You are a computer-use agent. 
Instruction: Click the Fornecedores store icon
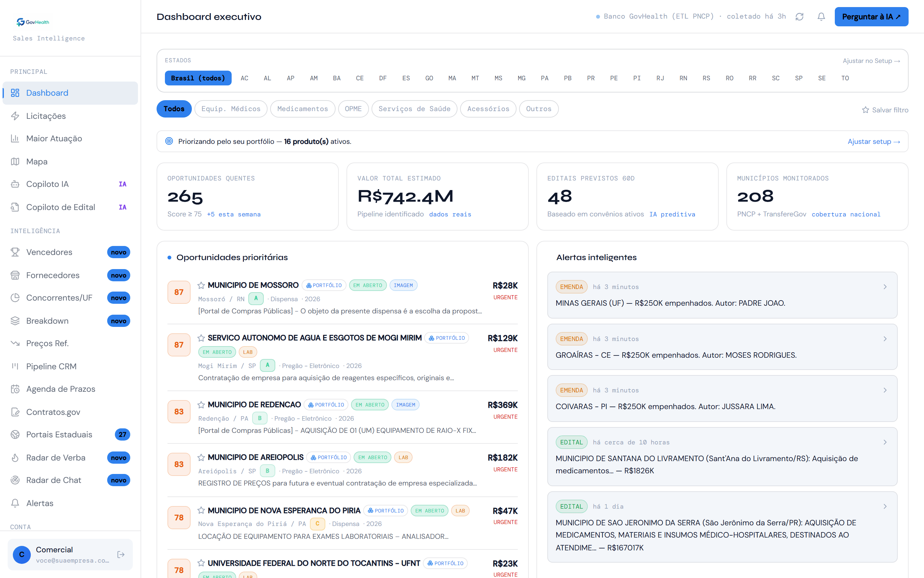(15, 275)
